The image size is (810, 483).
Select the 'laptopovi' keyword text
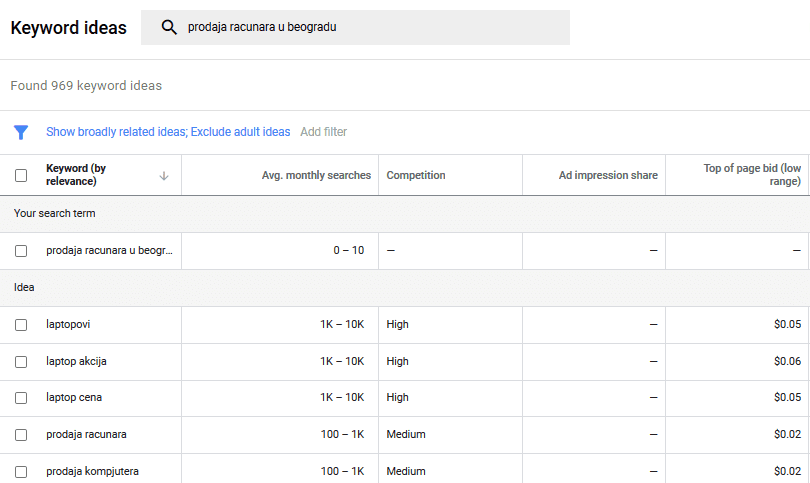68,324
